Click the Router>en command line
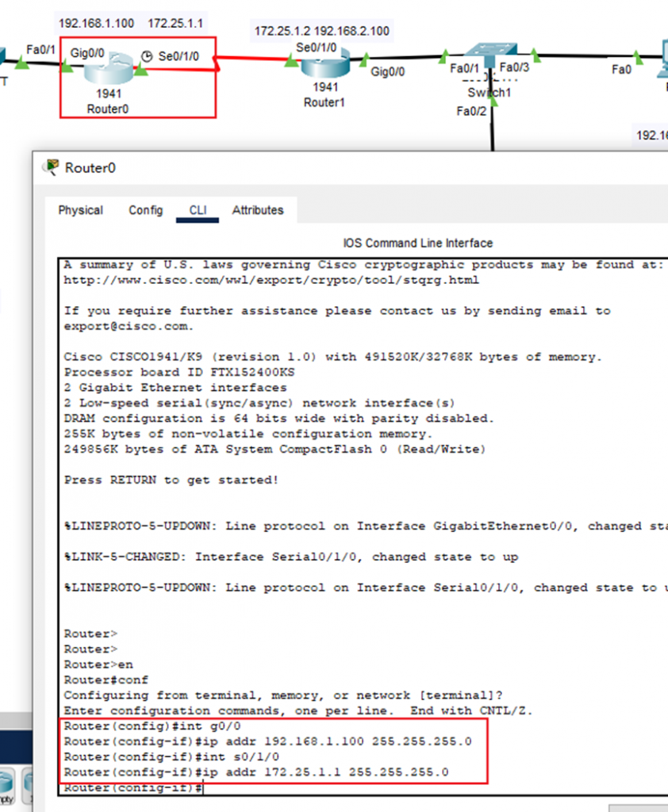 pos(98,665)
